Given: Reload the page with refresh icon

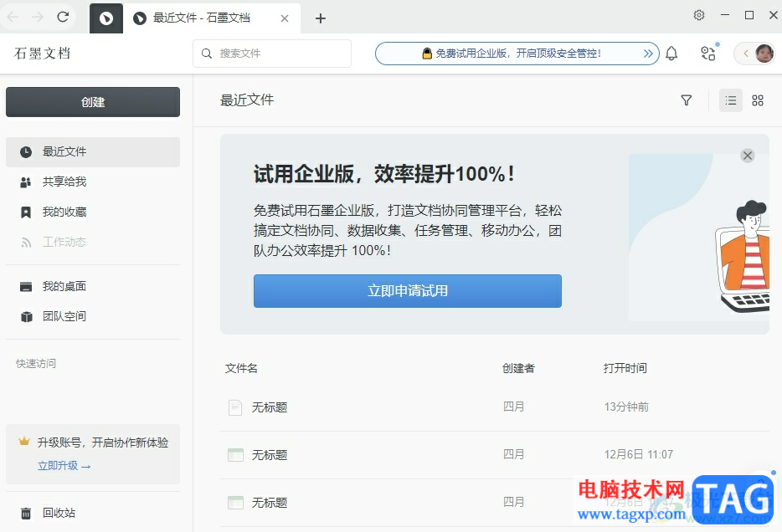Looking at the screenshot, I should coord(63,17).
